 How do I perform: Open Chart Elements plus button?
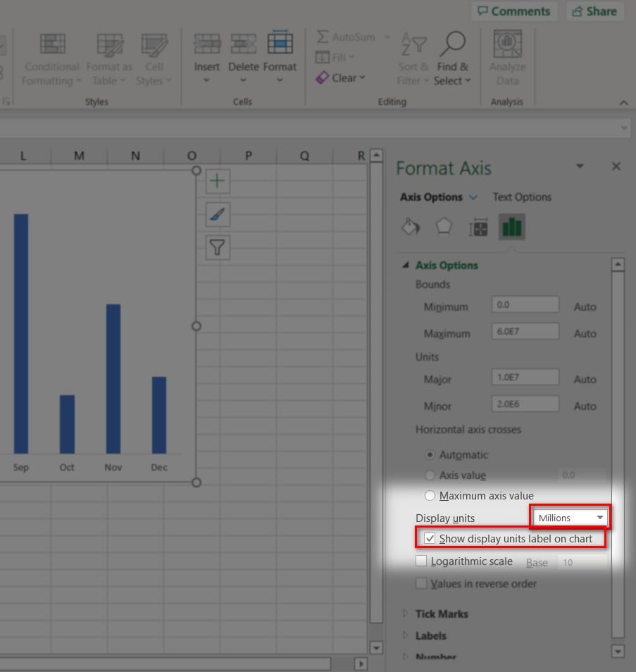218,181
